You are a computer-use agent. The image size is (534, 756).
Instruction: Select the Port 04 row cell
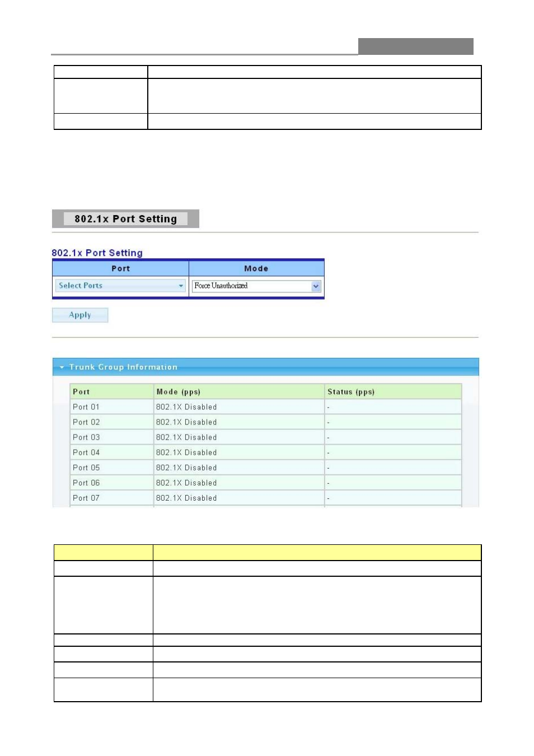pyautogui.click(x=112, y=452)
